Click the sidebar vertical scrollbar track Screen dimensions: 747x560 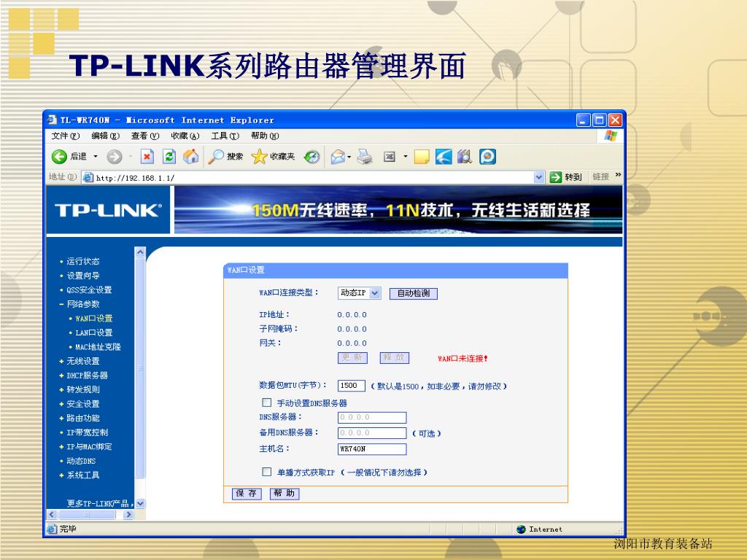(x=140, y=376)
